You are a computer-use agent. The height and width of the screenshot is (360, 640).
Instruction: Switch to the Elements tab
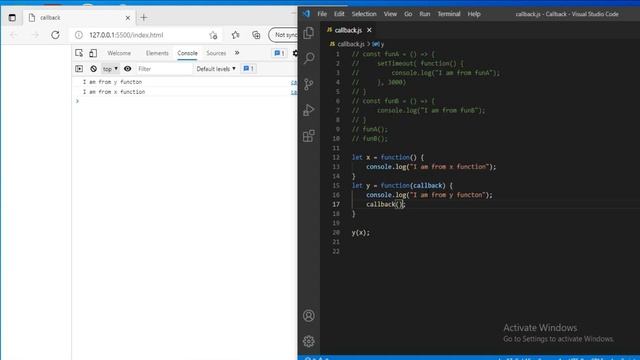click(157, 53)
